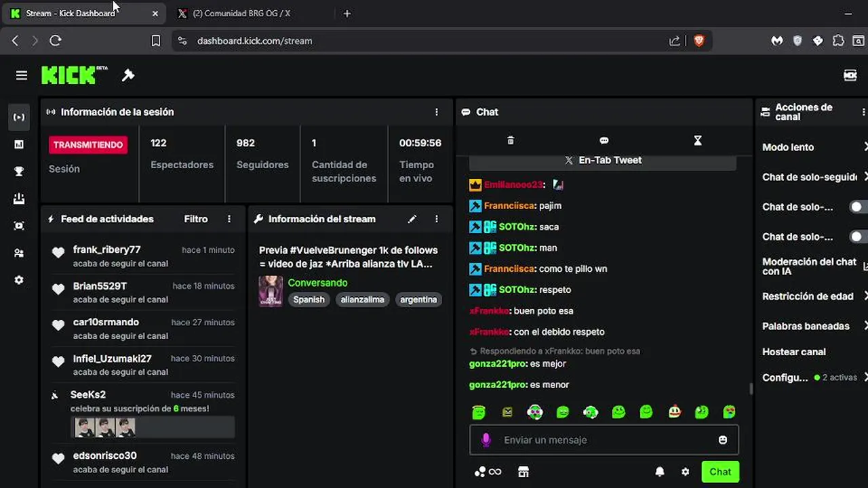The height and width of the screenshot is (488, 868).
Task: Click the Enviar un mensaje input field
Action: [x=604, y=440]
